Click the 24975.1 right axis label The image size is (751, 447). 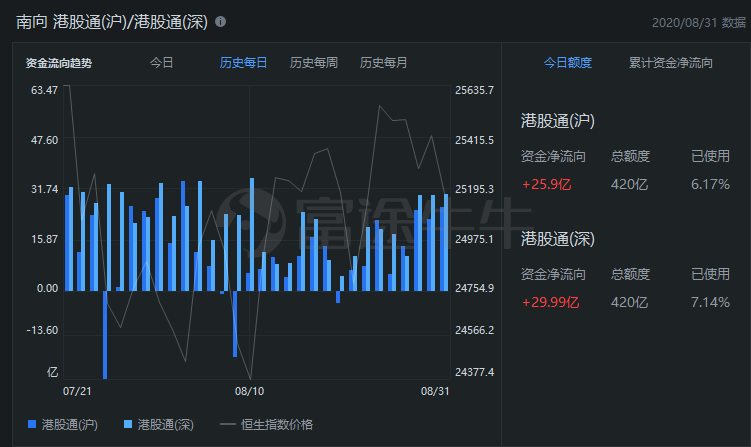[474, 239]
